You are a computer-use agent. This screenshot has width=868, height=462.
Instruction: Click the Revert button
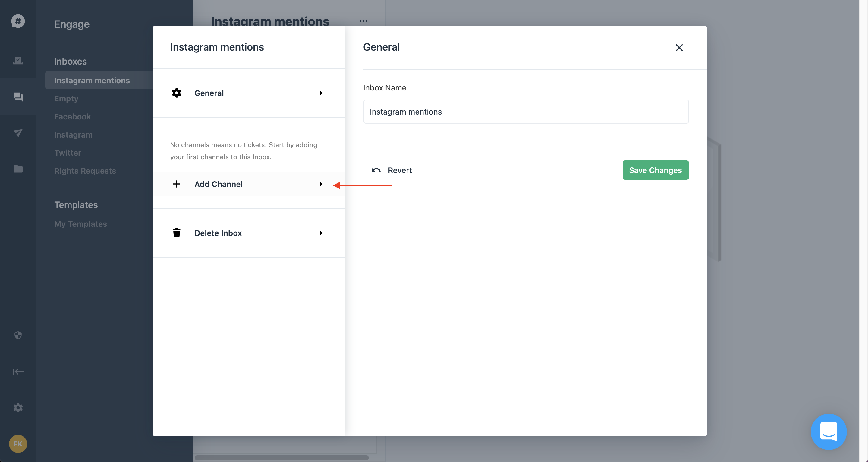coord(392,170)
